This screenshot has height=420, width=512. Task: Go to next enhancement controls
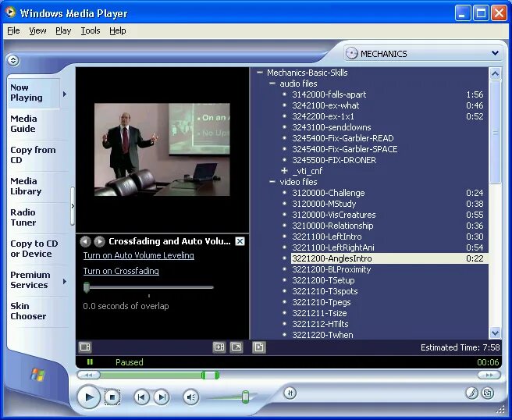99,241
